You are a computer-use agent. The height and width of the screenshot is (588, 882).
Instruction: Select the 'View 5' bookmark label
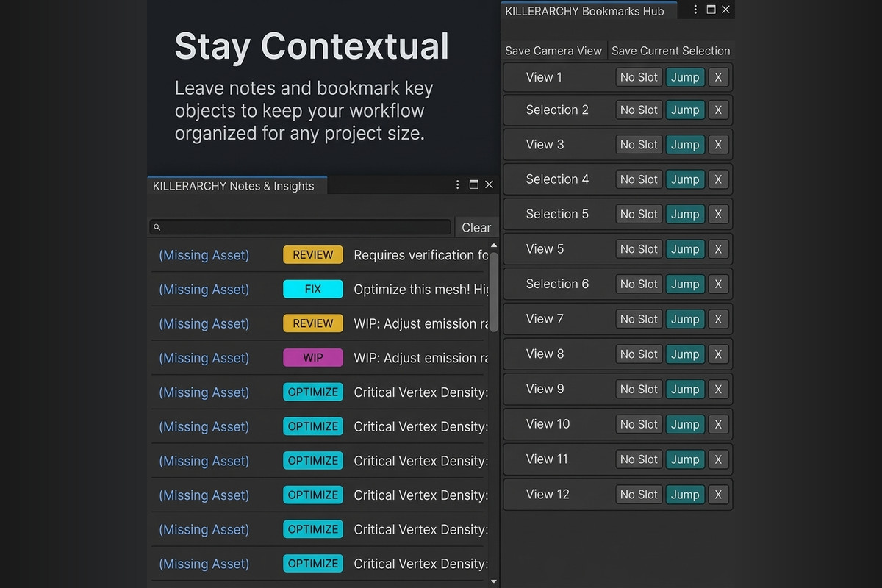point(545,248)
